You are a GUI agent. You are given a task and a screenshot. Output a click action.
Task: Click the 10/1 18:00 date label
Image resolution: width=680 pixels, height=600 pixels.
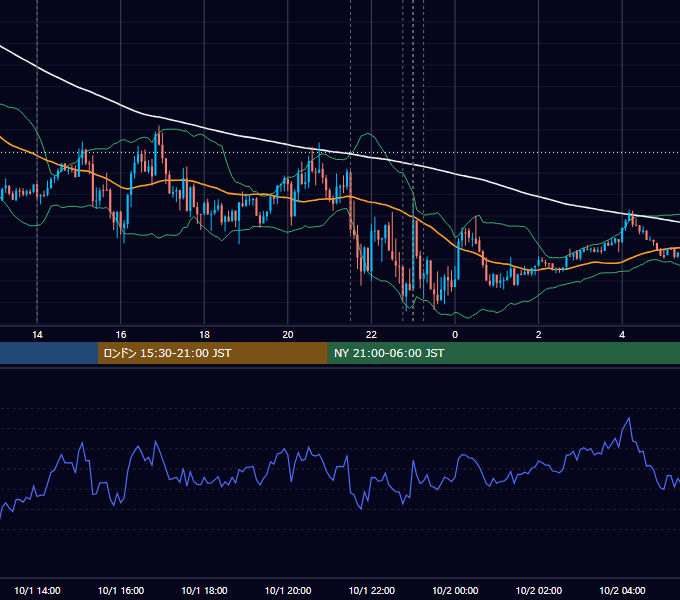click(204, 590)
